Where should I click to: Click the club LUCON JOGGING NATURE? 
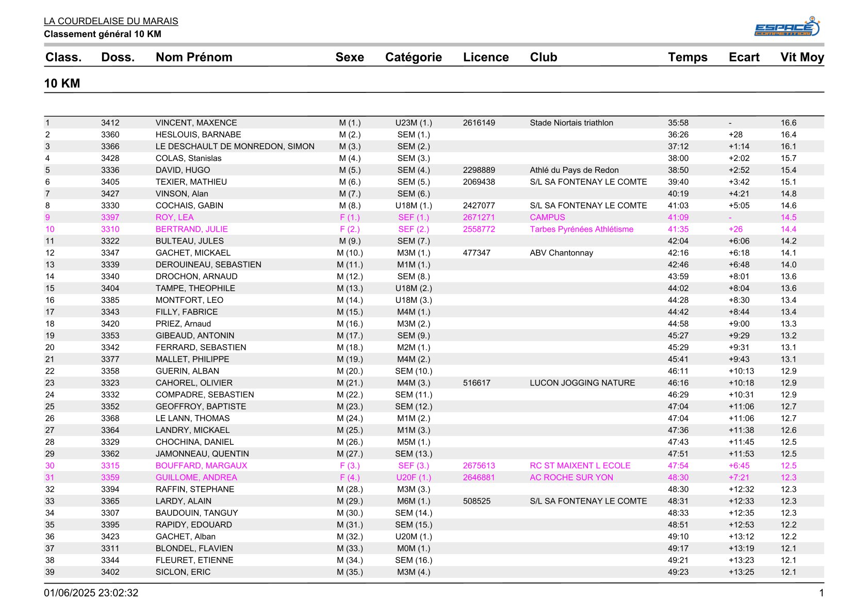click(x=582, y=384)
